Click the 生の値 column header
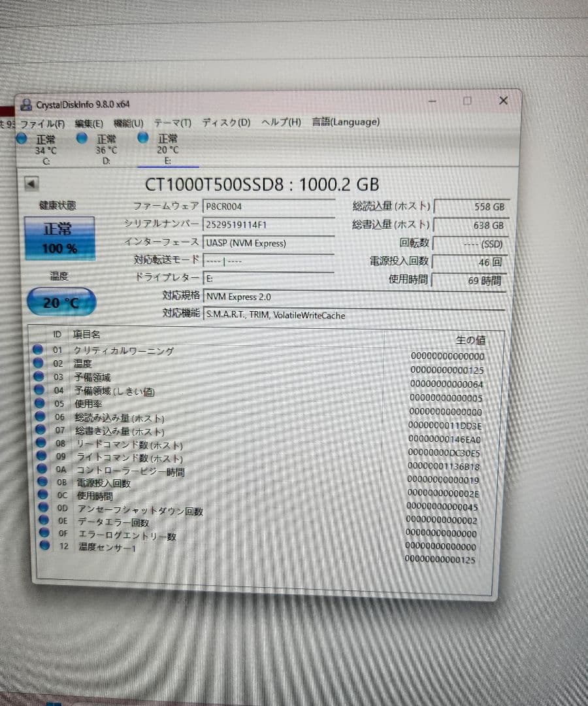This screenshot has height=706, width=588. click(x=470, y=340)
